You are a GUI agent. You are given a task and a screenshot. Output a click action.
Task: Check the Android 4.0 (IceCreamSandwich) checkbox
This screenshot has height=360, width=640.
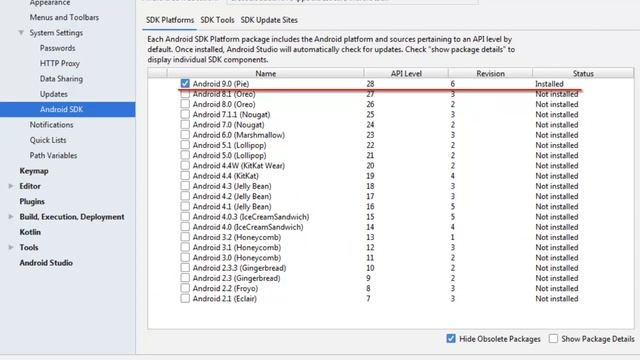185,227
